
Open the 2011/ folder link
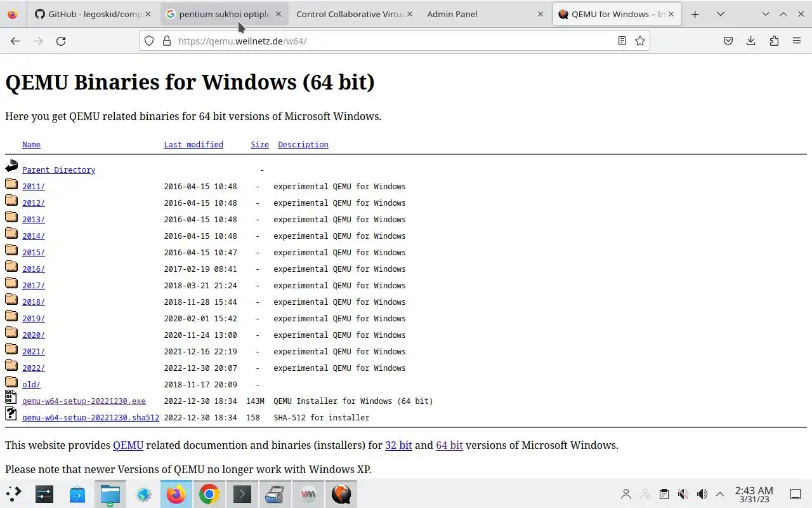click(x=34, y=187)
